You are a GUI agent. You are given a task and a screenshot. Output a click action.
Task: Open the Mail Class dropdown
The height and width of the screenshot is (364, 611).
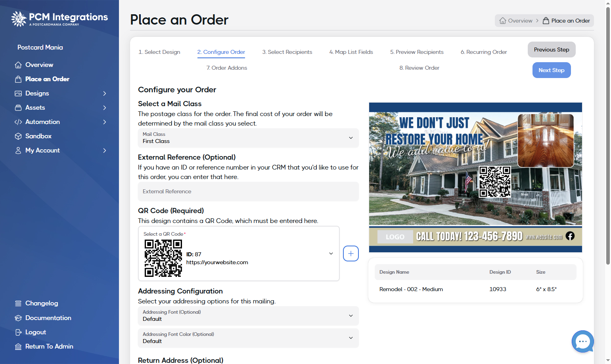(x=248, y=138)
